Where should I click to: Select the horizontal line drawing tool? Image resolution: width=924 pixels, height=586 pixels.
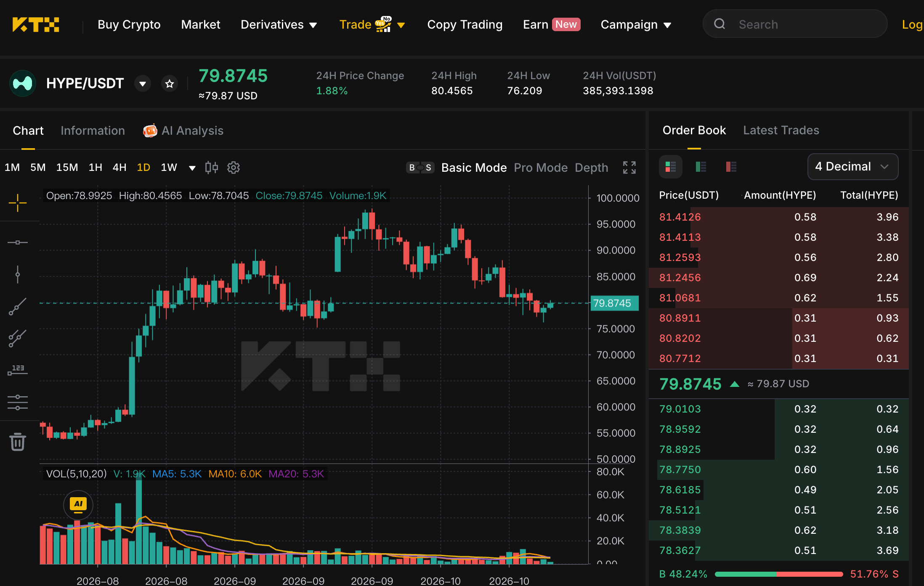click(x=18, y=242)
